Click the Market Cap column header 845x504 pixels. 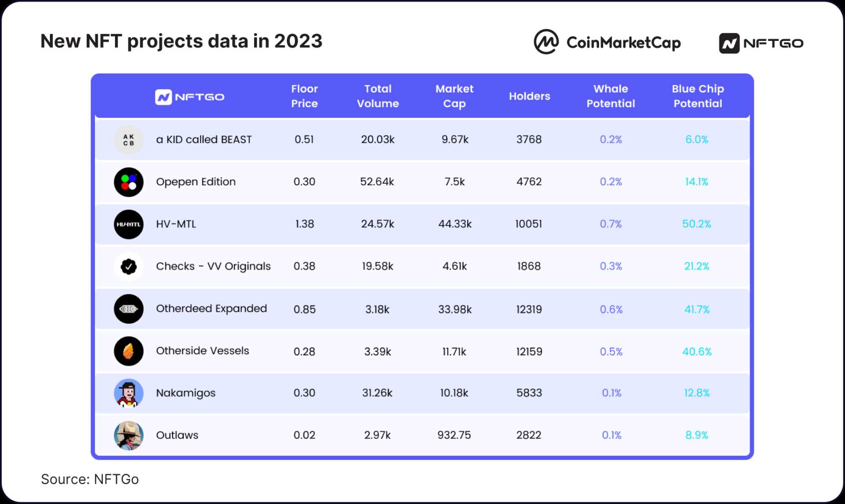pos(455,96)
